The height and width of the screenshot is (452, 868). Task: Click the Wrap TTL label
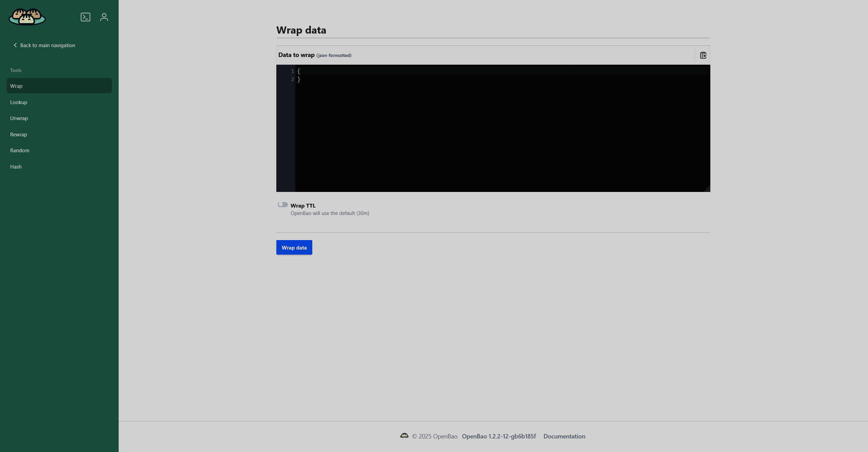pos(303,205)
